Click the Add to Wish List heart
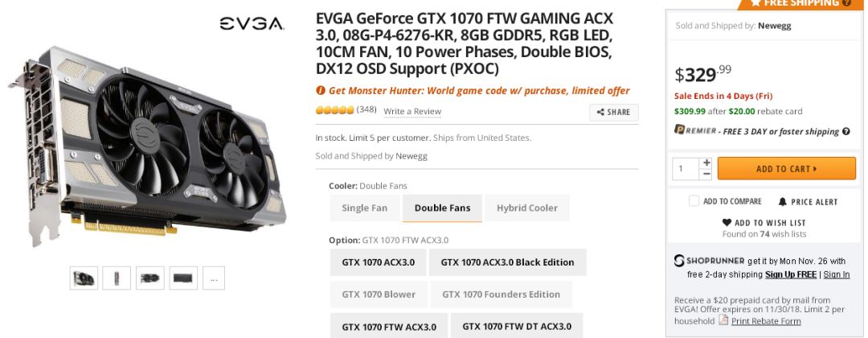The height and width of the screenshot is (338, 868). pyautogui.click(x=727, y=223)
